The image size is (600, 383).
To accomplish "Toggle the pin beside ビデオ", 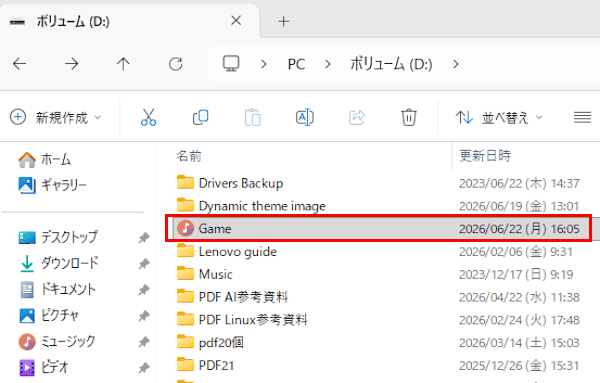I will (143, 368).
